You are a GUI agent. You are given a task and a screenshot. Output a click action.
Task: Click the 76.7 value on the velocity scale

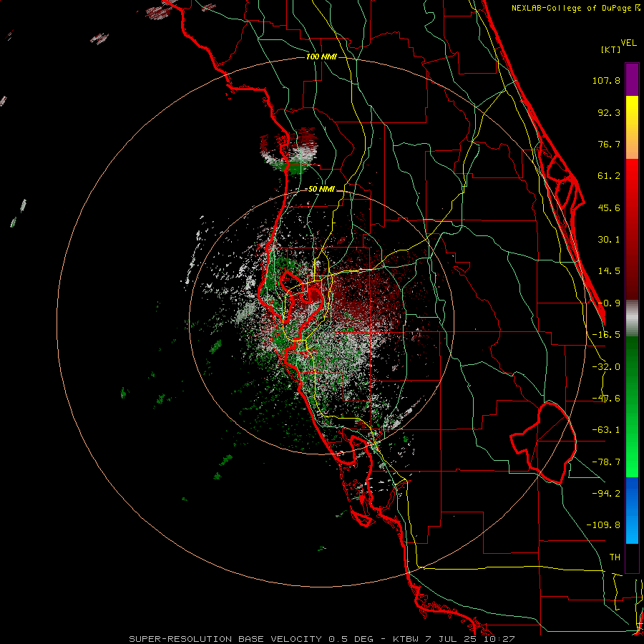[609, 144]
